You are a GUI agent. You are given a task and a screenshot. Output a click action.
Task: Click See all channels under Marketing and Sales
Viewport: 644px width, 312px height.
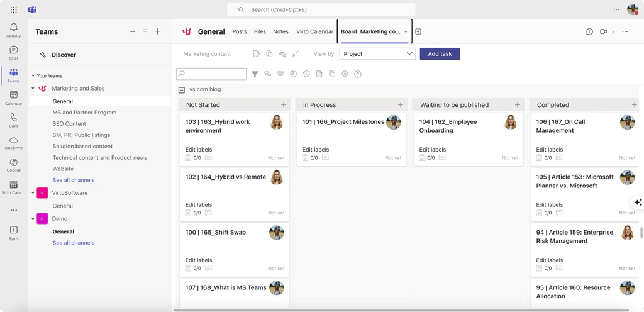(x=74, y=180)
